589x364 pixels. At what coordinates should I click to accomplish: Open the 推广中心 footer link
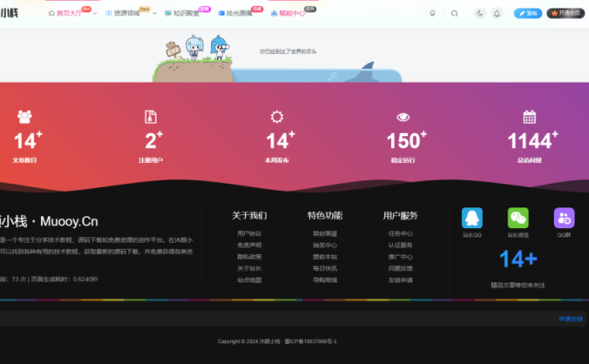click(401, 257)
